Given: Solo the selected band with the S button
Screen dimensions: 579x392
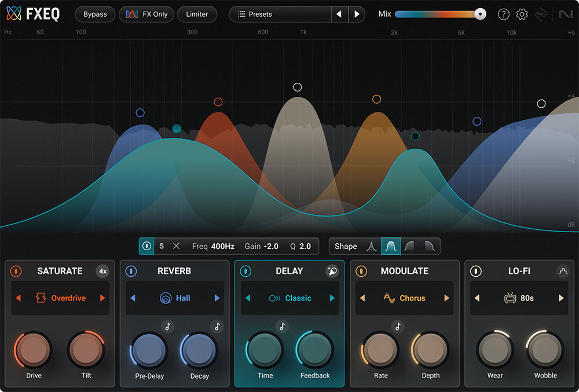Looking at the screenshot, I should [x=161, y=246].
